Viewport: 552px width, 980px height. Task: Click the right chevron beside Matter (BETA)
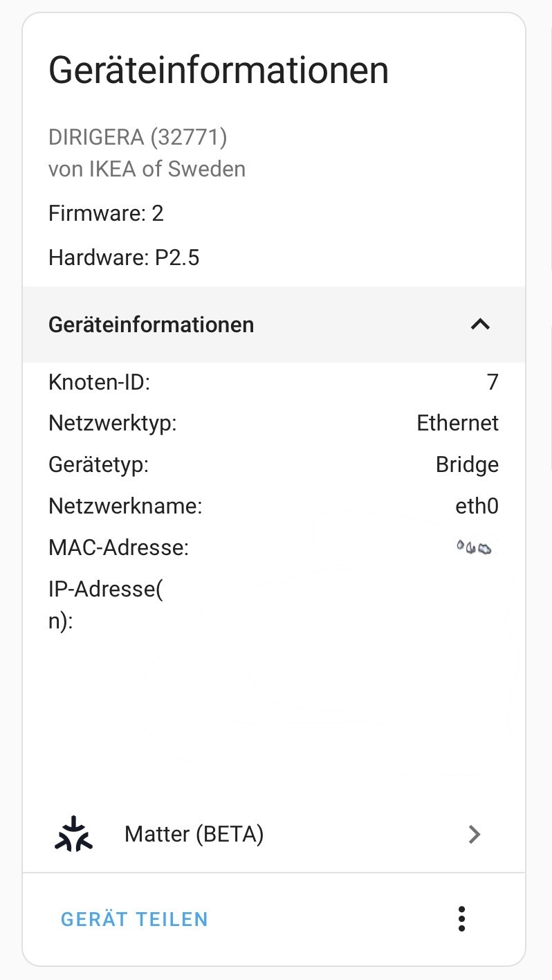[475, 835]
